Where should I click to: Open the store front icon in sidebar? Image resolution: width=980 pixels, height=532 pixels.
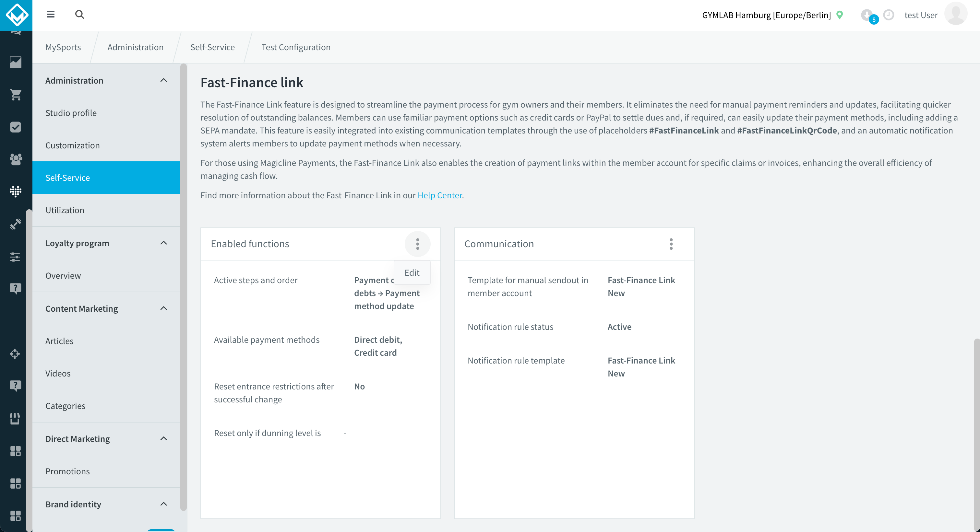pyautogui.click(x=16, y=418)
